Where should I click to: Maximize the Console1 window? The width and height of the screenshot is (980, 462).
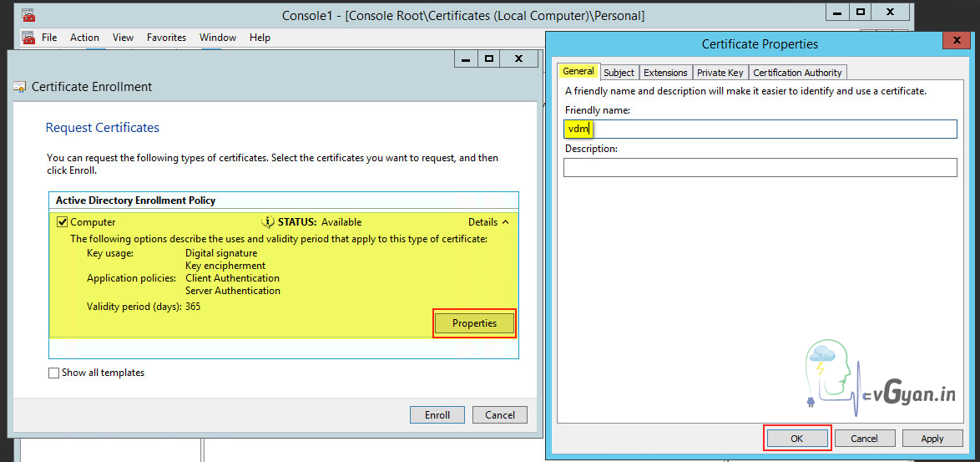point(861,12)
